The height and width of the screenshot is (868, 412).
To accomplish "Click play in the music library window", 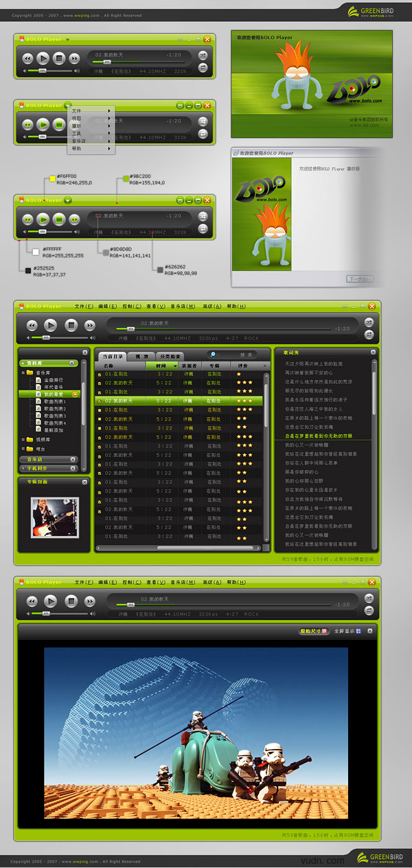I will click(51, 325).
